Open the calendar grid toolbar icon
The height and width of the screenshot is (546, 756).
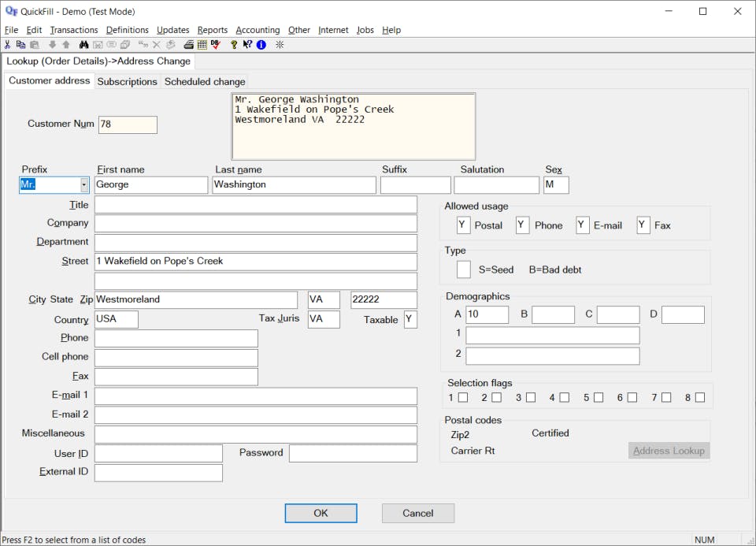point(202,45)
